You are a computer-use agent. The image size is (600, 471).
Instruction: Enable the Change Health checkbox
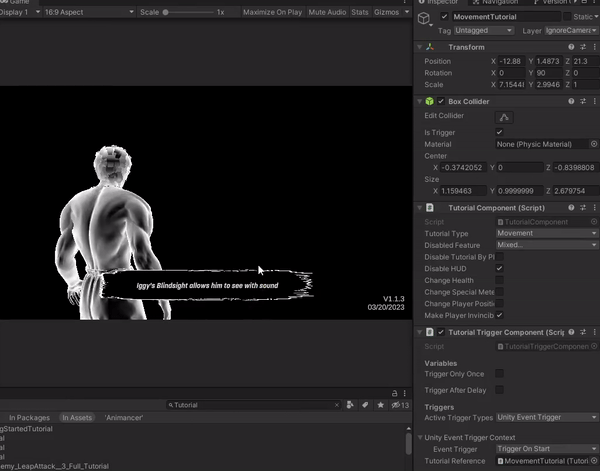(x=499, y=280)
